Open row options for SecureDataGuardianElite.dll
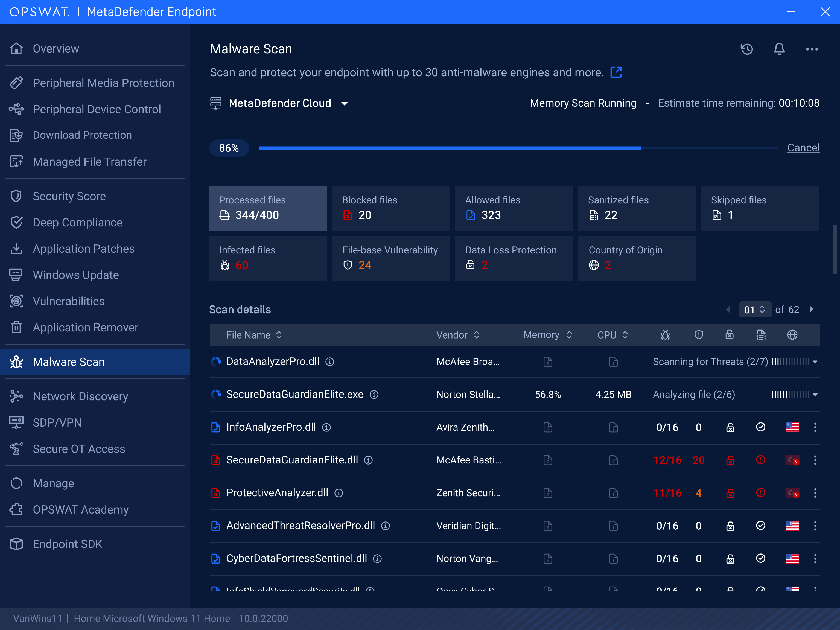840x630 pixels. (x=815, y=460)
